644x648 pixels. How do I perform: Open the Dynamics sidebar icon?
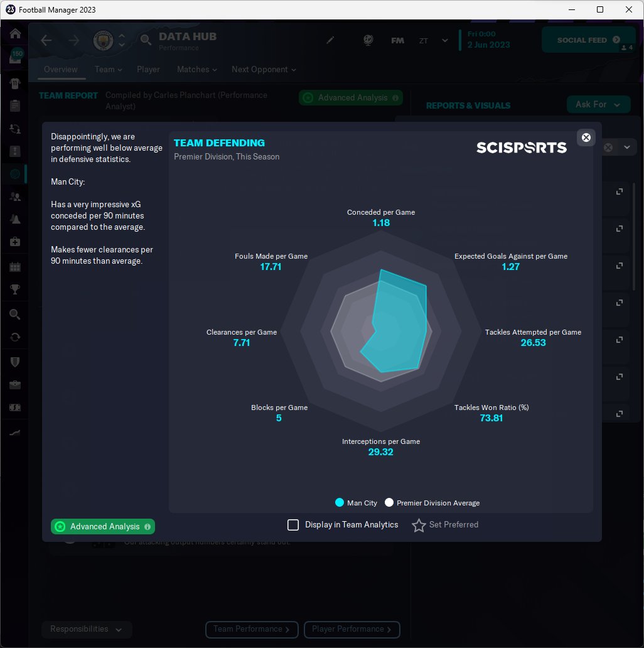pos(15,129)
